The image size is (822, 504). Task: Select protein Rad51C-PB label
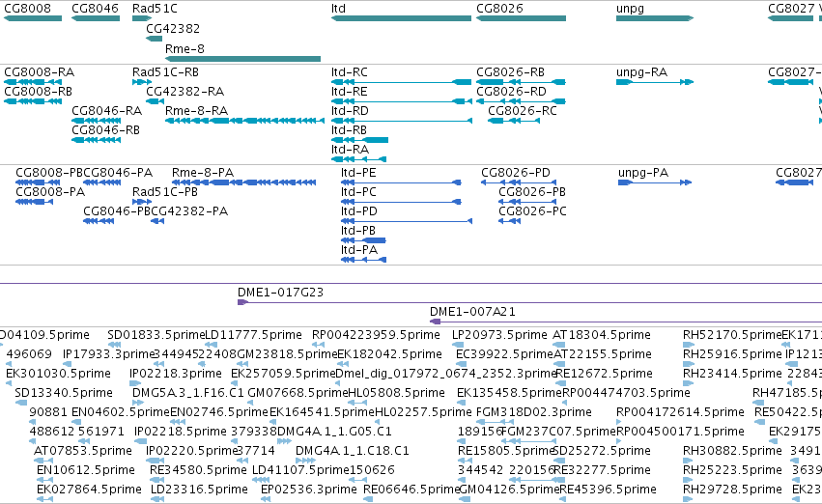164,192
